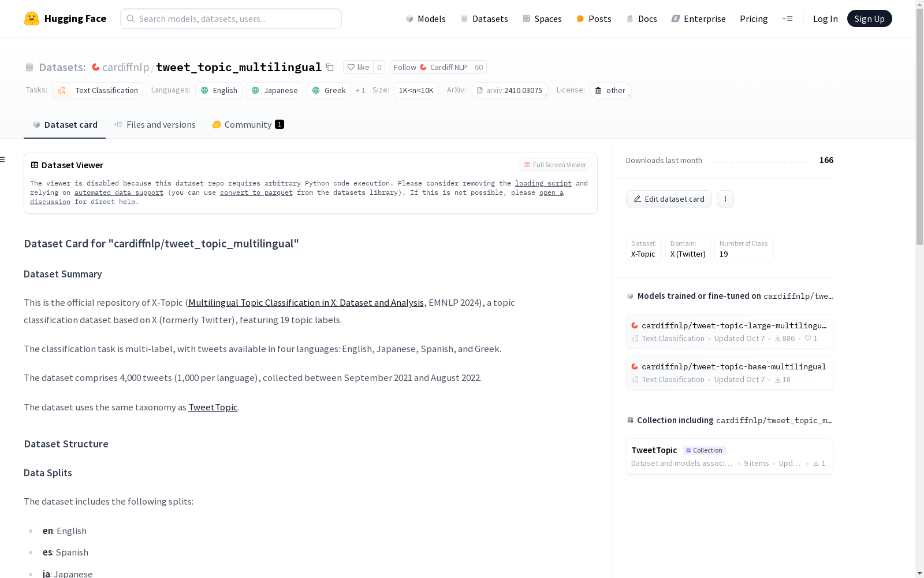Click the Cardiff NLP avatar by cardiffnlp
Image resolution: width=924 pixels, height=578 pixels.
point(96,67)
